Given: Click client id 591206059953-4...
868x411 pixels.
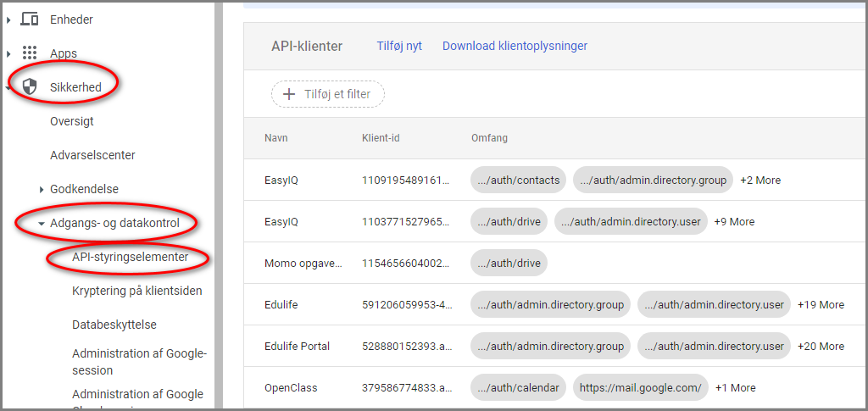Looking at the screenshot, I should tap(408, 305).
